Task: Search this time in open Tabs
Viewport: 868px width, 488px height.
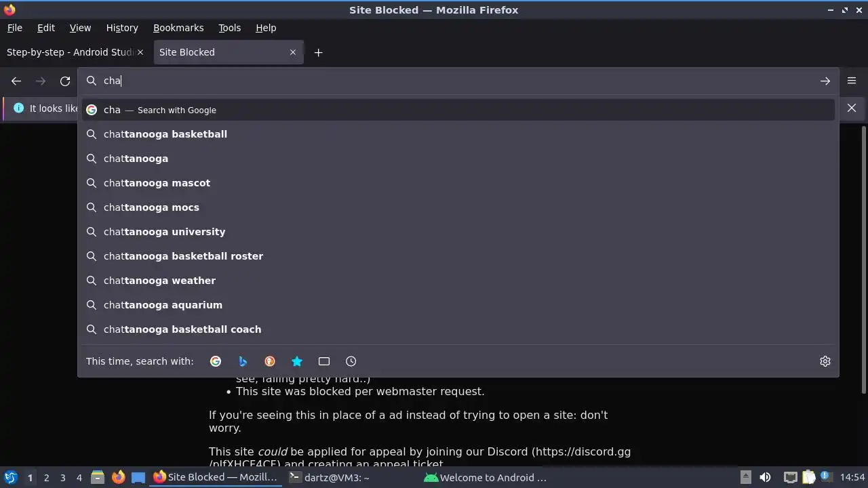Action: (x=324, y=361)
